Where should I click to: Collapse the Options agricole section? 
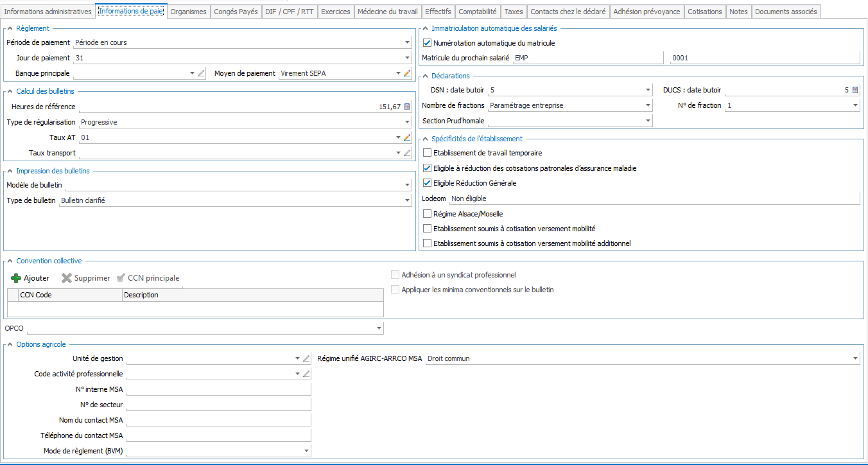coord(10,344)
